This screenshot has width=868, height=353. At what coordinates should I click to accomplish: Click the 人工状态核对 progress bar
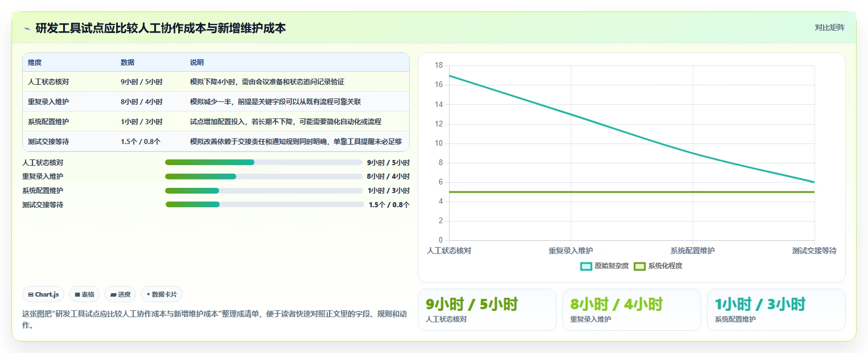264,162
